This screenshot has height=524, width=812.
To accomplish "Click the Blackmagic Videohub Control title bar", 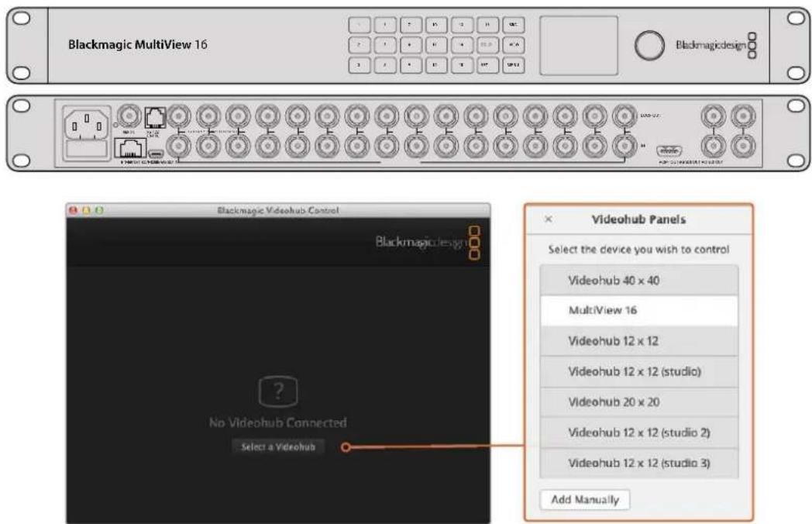I will 278,210.
